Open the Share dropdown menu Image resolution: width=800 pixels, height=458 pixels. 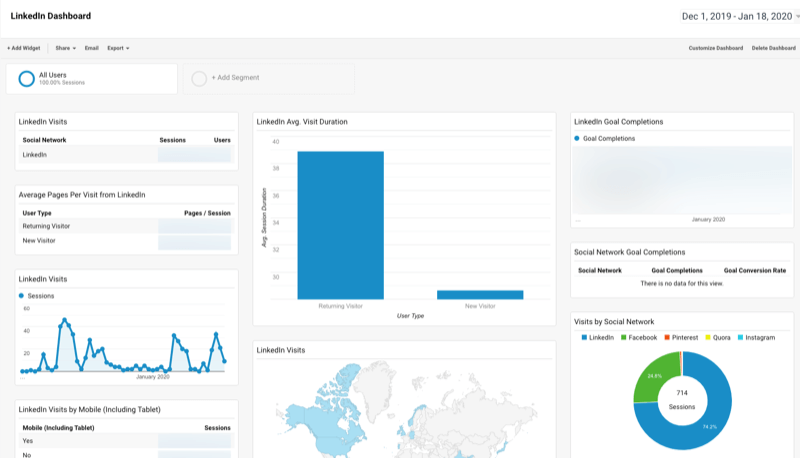(x=65, y=48)
